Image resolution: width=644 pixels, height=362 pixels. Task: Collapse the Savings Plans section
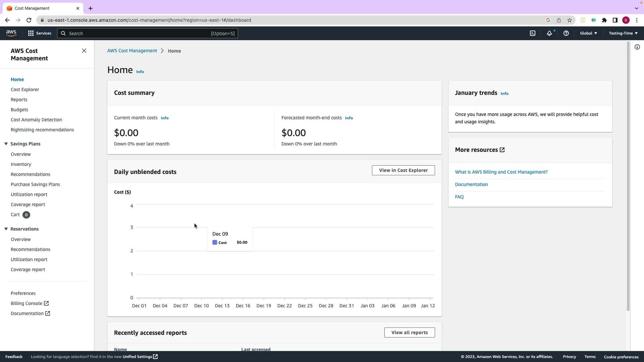pyautogui.click(x=6, y=144)
